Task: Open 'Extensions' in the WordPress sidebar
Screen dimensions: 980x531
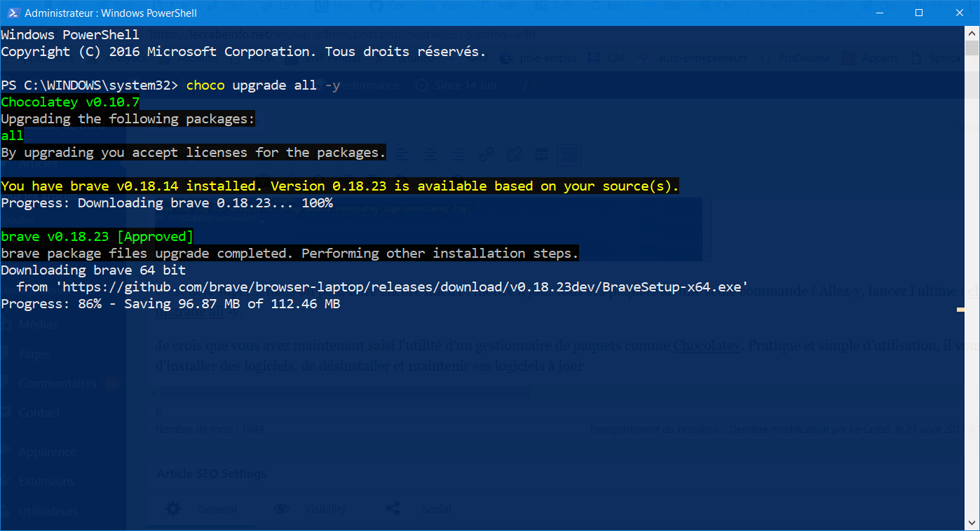Action: (x=47, y=481)
